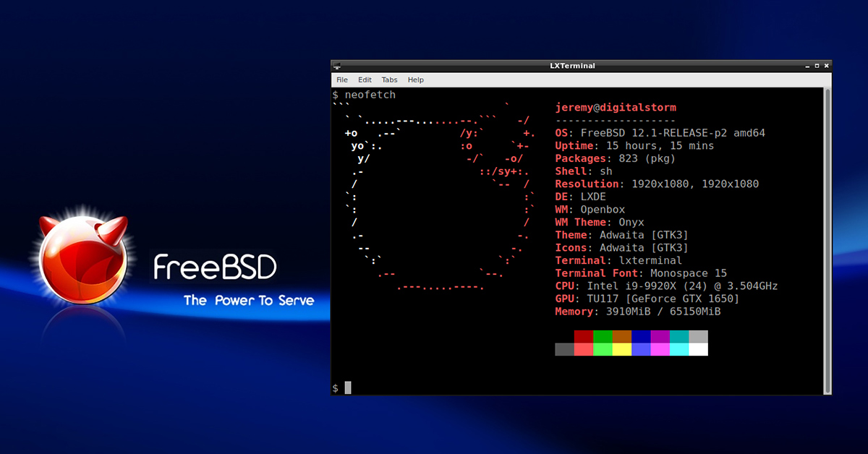Viewport: 868px width, 454px height.
Task: Click the terminal vertical scrollbar
Action: (827, 239)
